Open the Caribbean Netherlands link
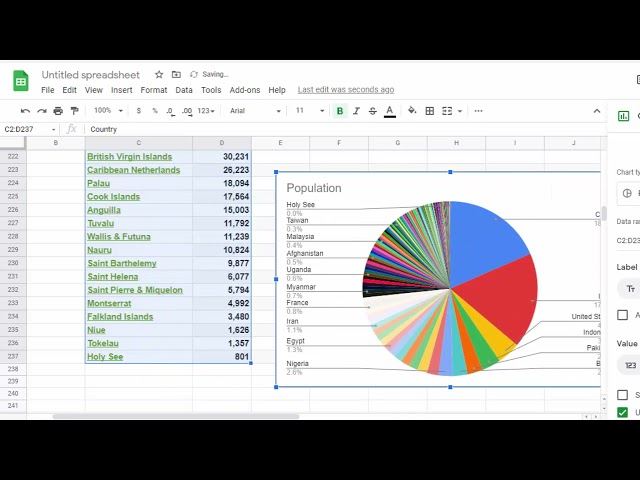Viewport: 640px width, 480px height. (x=133, y=170)
